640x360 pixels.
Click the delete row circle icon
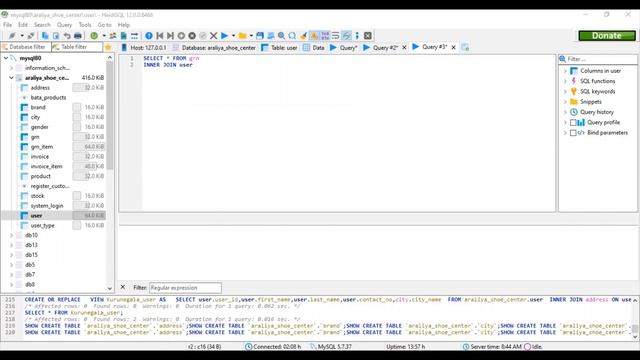pyautogui.click(x=192, y=36)
